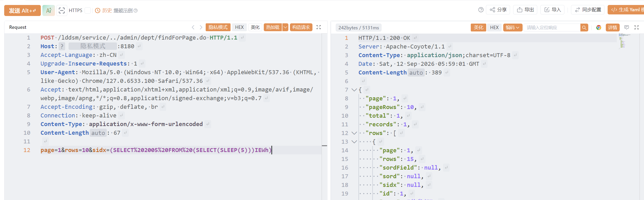Click the 热加载 hot reload button
The width and height of the screenshot is (644, 200).
[x=273, y=27]
